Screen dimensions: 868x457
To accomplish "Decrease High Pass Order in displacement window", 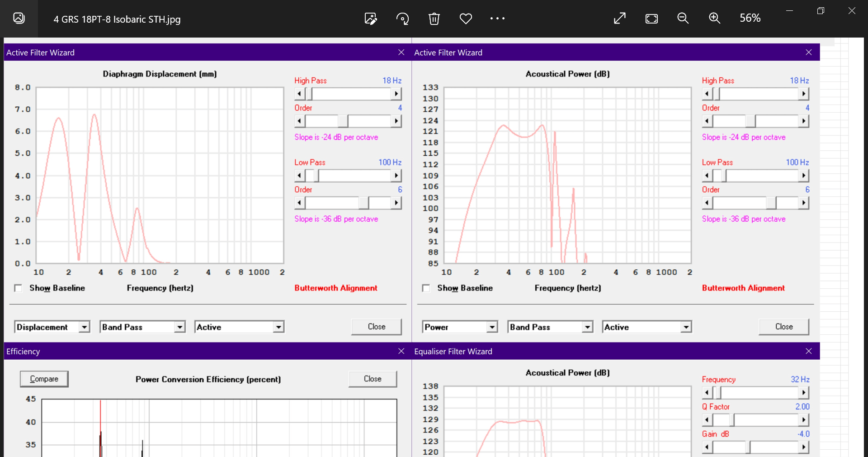I will [x=299, y=121].
